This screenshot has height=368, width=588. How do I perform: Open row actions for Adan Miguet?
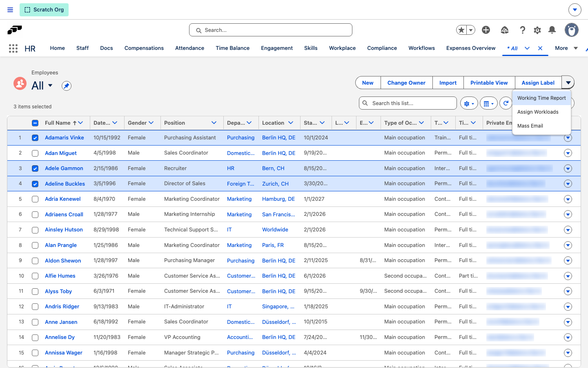(x=568, y=153)
